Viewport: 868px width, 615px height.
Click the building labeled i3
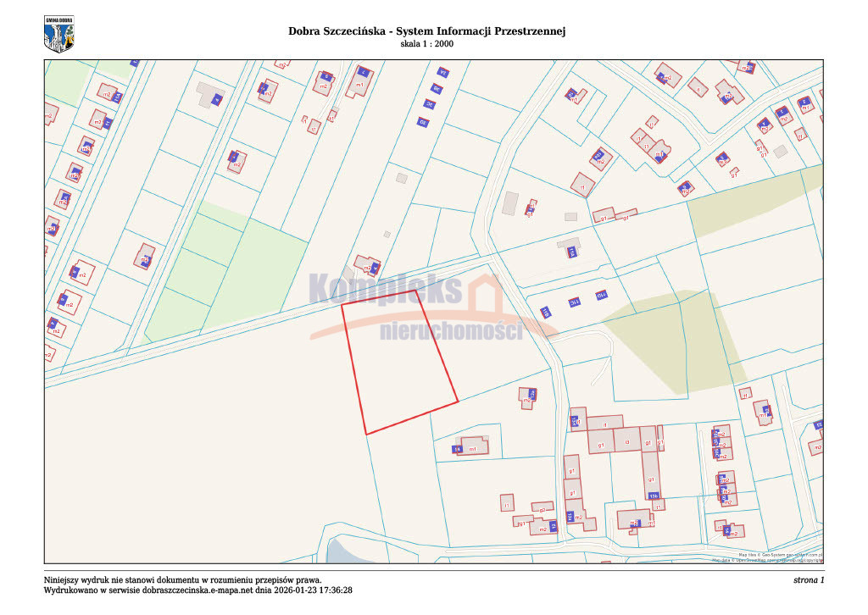click(x=626, y=440)
